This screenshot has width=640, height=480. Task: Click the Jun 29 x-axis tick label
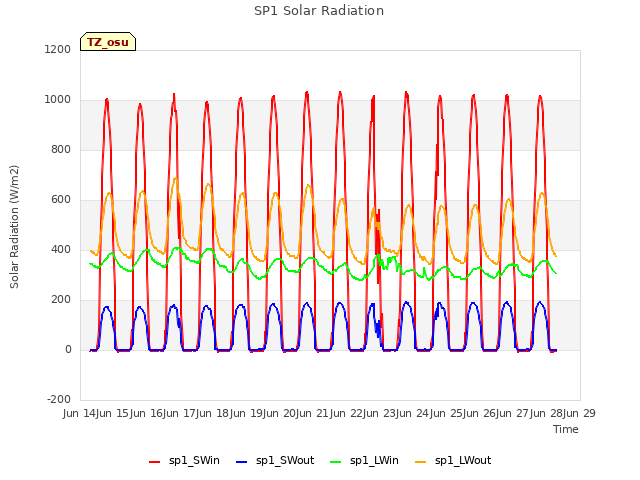pos(580,413)
